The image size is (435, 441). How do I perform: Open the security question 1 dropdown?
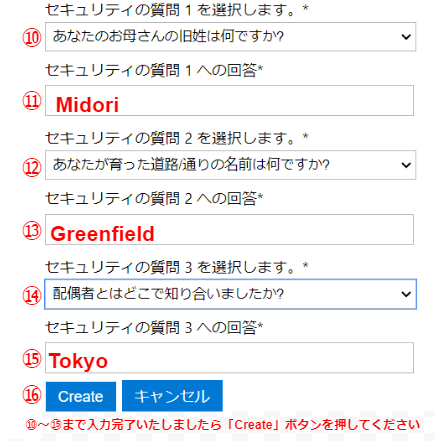click(230, 37)
